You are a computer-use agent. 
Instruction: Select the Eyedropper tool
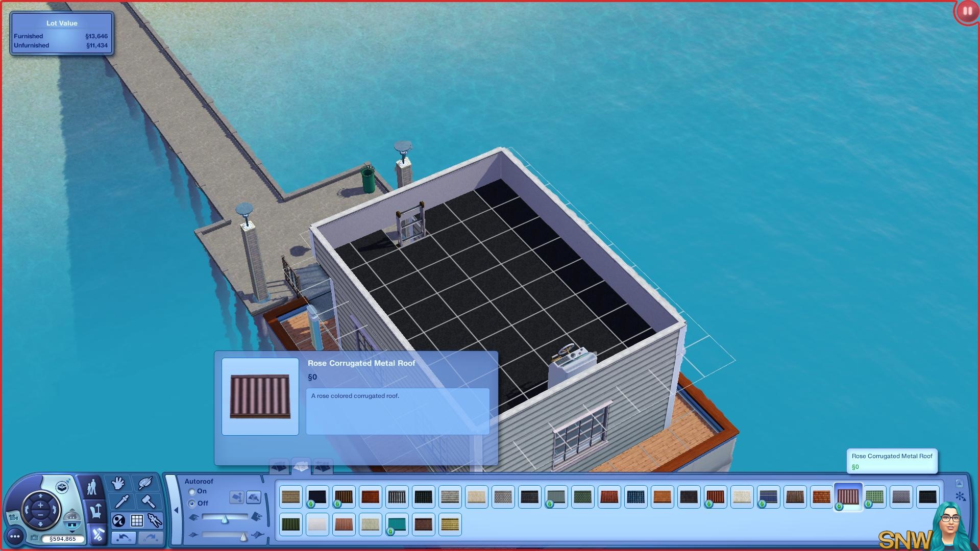click(x=121, y=502)
